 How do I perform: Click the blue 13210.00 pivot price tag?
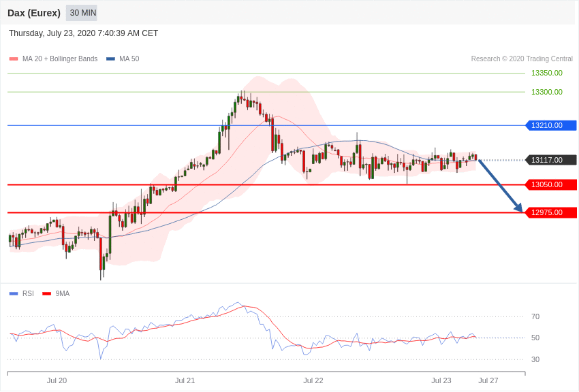(x=551, y=125)
